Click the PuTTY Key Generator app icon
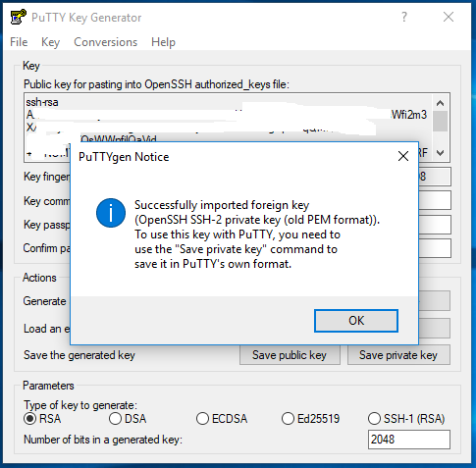 (19, 17)
